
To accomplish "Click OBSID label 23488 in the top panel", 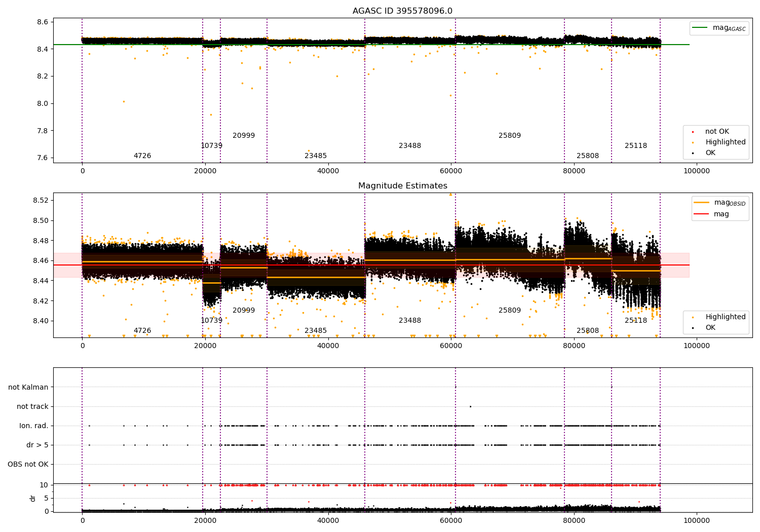I will [x=410, y=146].
